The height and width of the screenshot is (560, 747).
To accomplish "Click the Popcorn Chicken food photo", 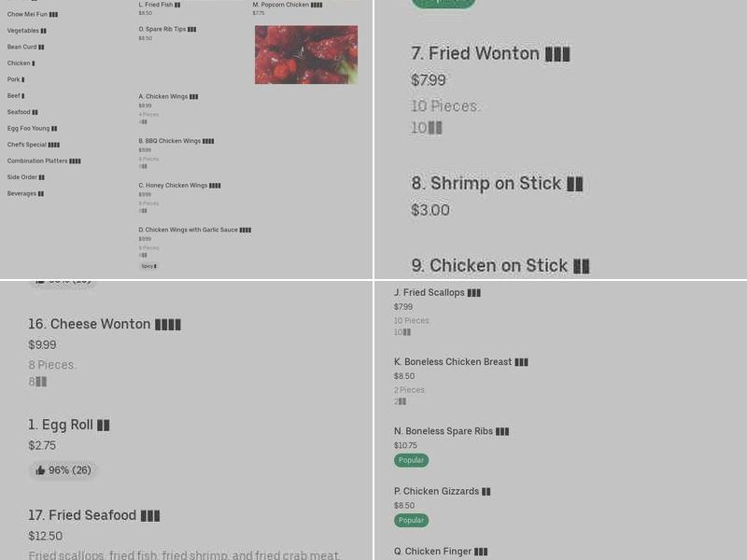I will click(305, 54).
